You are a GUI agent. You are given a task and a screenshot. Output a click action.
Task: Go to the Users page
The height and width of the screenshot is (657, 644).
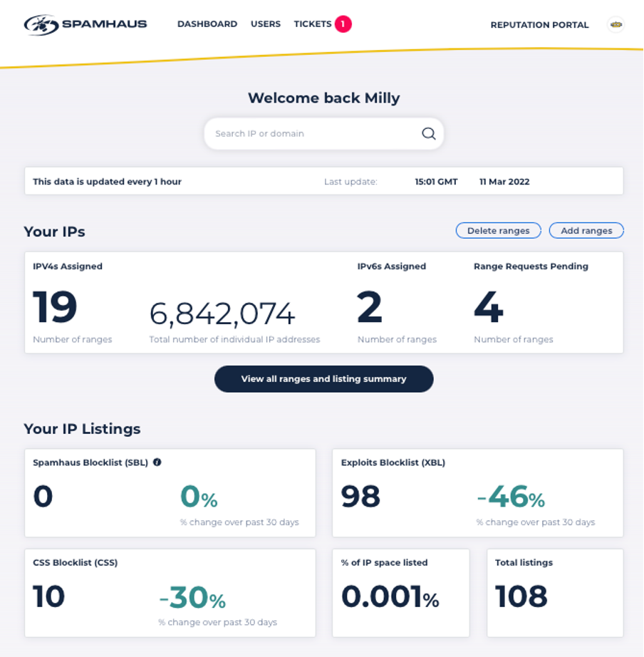pos(266,24)
